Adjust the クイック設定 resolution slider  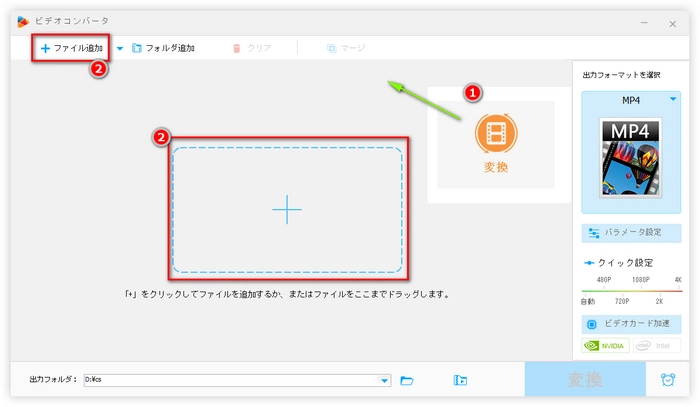pyautogui.click(x=632, y=289)
